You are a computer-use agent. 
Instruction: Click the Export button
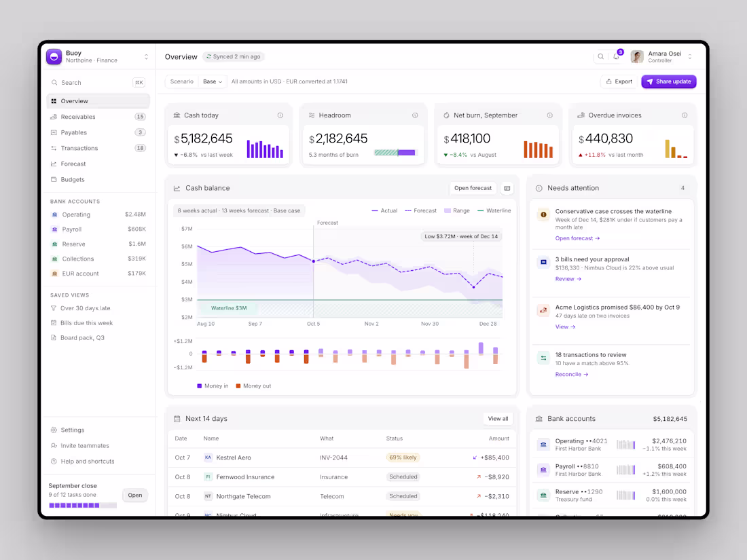click(x=619, y=82)
